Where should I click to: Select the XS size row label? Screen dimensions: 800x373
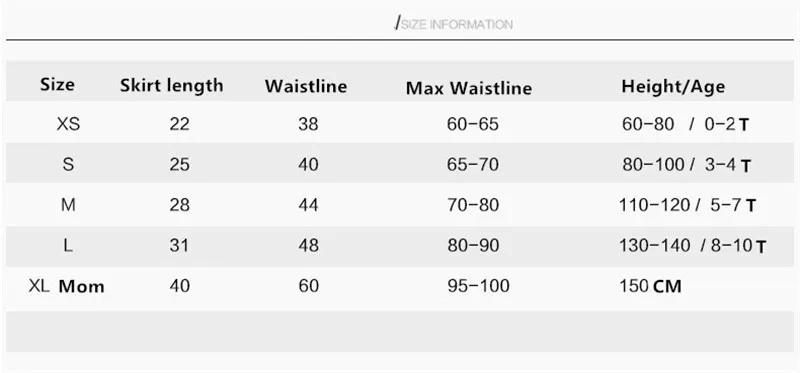click(x=68, y=123)
